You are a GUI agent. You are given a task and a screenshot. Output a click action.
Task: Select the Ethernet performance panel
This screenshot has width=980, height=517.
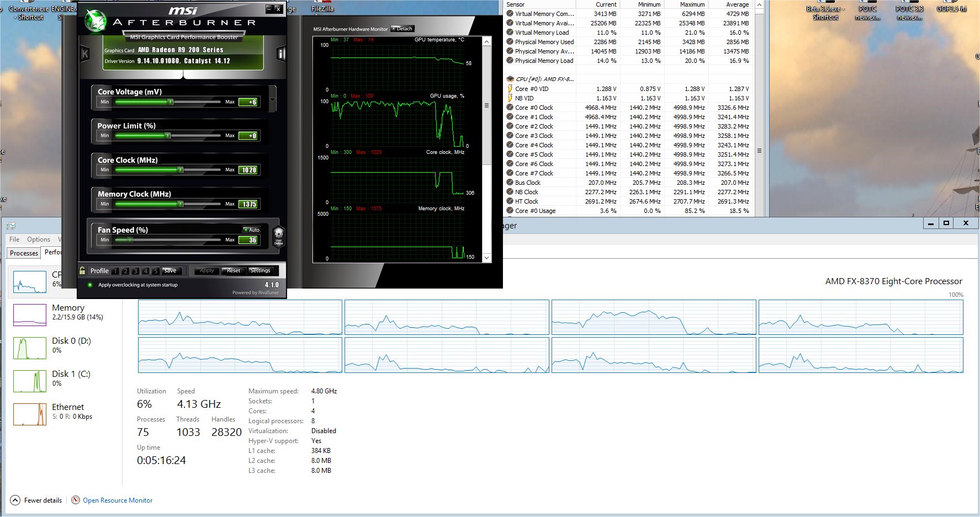(x=64, y=414)
